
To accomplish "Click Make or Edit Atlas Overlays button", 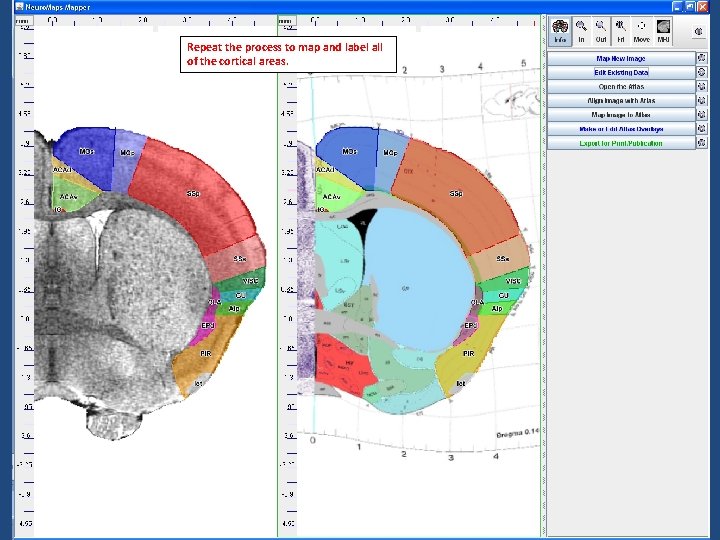I will click(x=621, y=129).
